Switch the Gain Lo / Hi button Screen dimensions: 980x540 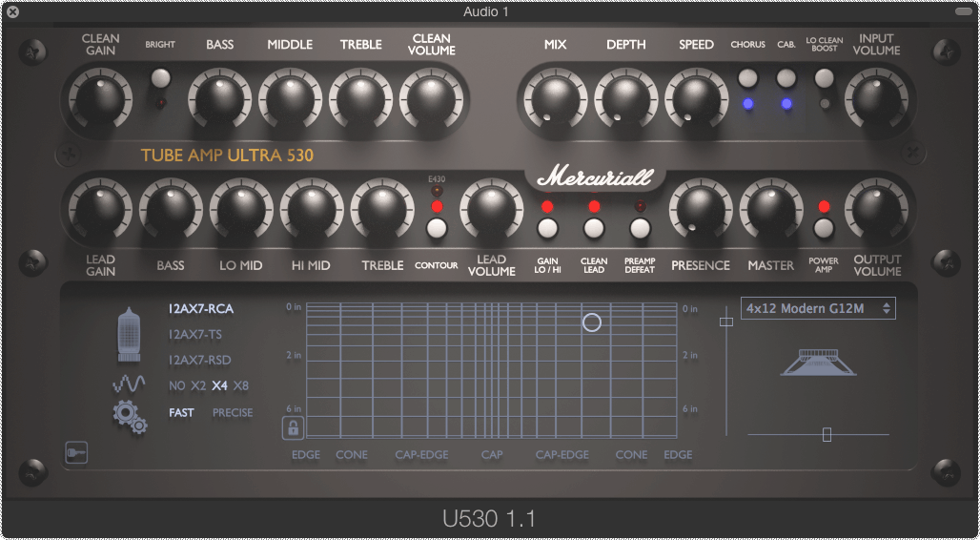point(547,228)
